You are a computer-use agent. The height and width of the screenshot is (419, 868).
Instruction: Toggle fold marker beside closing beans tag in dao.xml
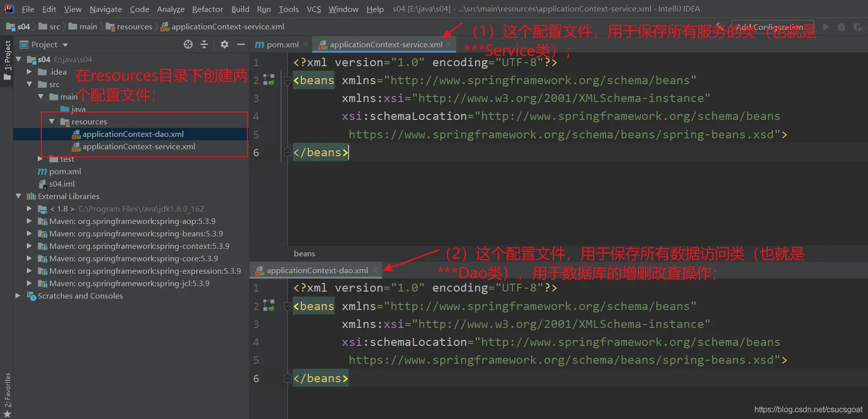287,378
